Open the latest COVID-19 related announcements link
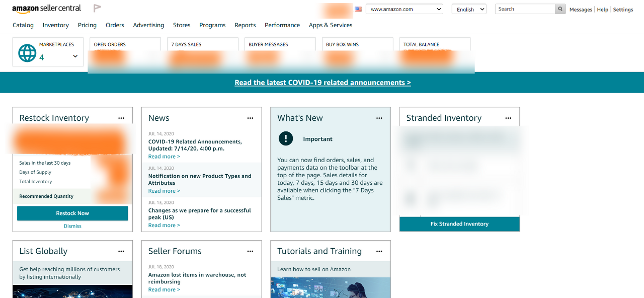The height and width of the screenshot is (298, 644). point(323,83)
